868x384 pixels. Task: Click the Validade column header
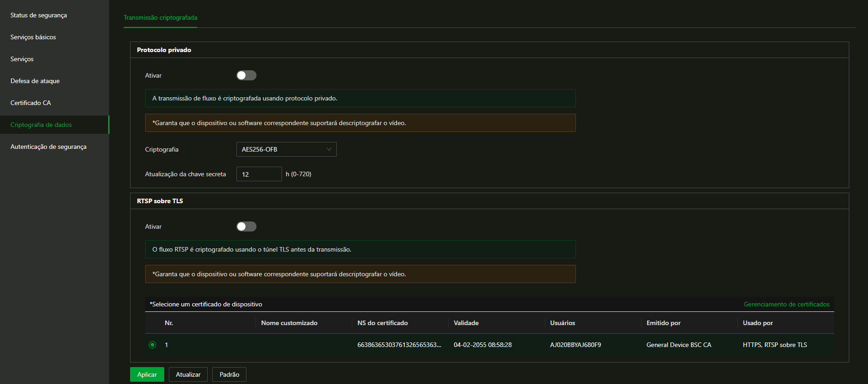pos(466,323)
